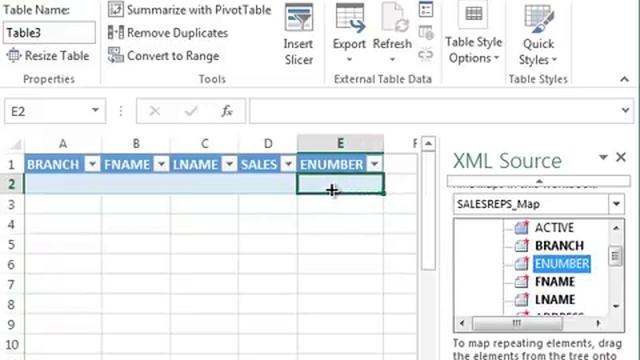The height and width of the screenshot is (360, 640).
Task: Click the XML tree scroll down arrow
Action: pos(616,306)
